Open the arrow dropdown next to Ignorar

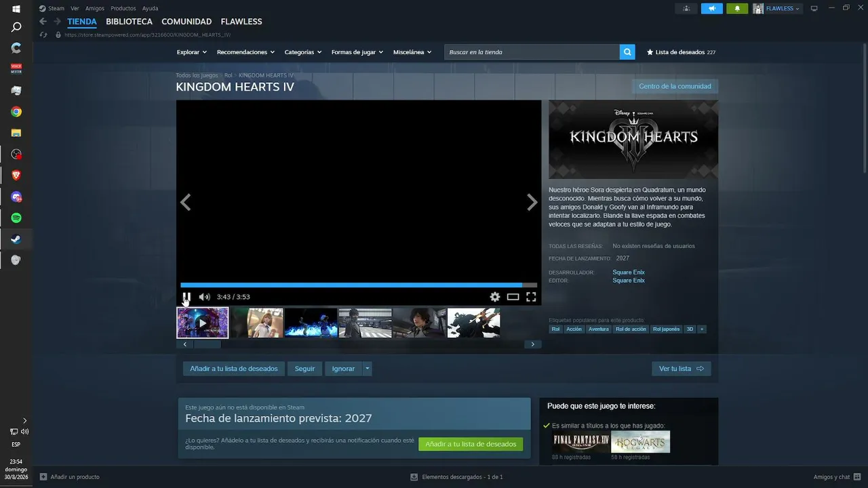click(367, 369)
